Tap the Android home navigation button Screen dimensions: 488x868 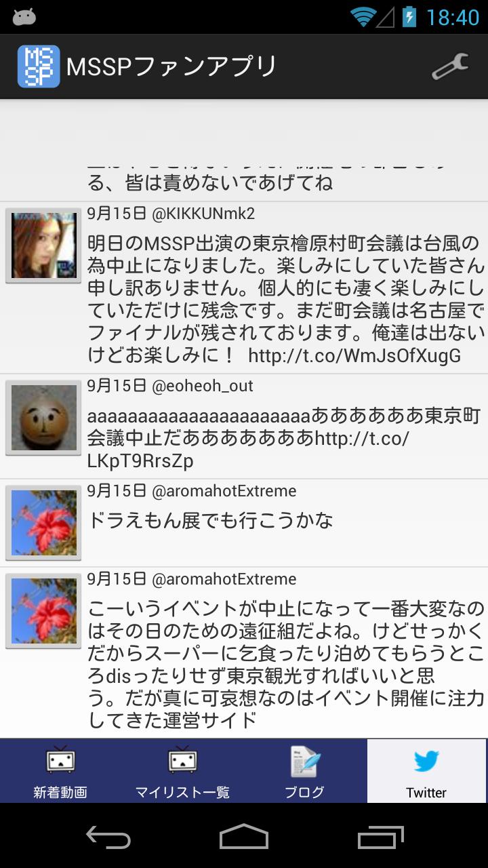pyautogui.click(x=244, y=837)
